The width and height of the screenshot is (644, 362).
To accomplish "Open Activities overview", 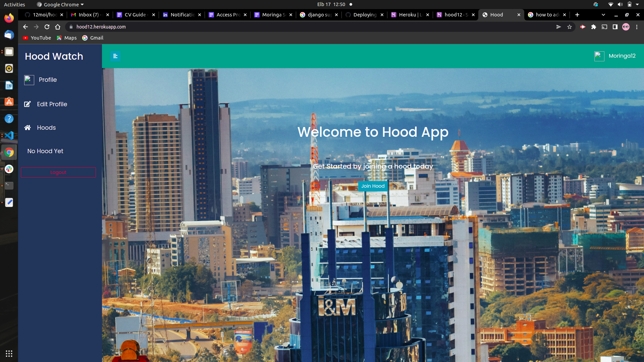I will pos(14,4).
